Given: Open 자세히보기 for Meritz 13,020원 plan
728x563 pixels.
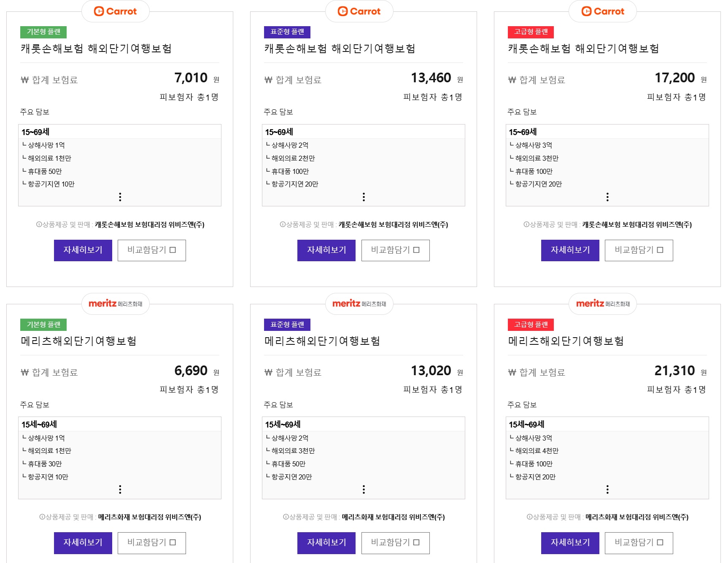Looking at the screenshot, I should [326, 543].
